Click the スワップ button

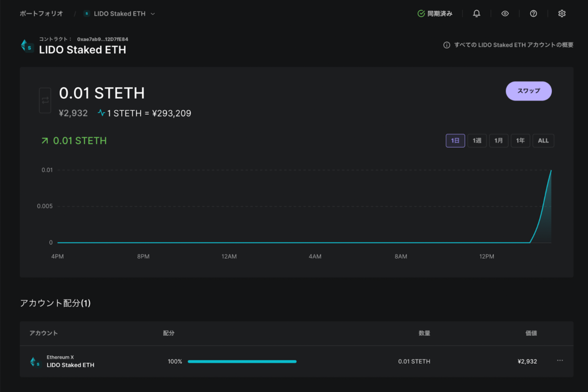(x=528, y=91)
